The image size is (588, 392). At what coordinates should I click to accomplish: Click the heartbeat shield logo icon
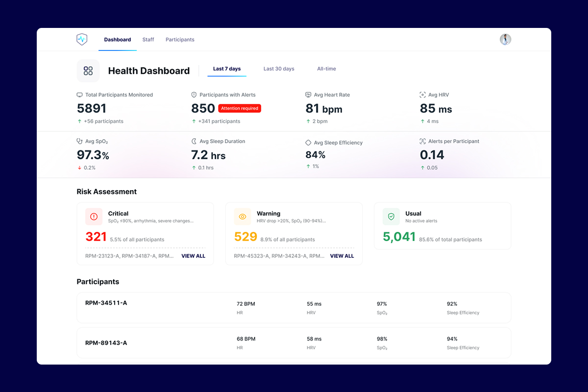pos(82,40)
